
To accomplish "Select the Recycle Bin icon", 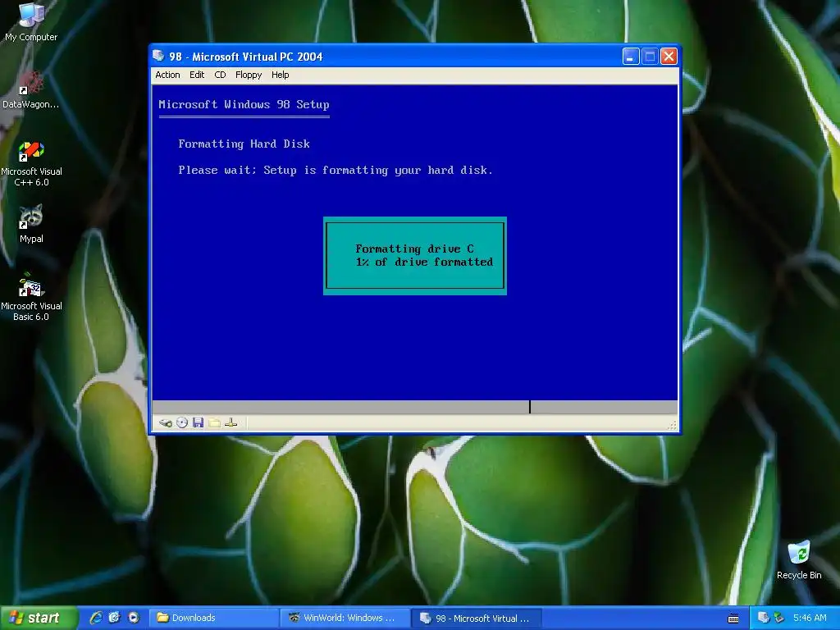I will point(799,559).
